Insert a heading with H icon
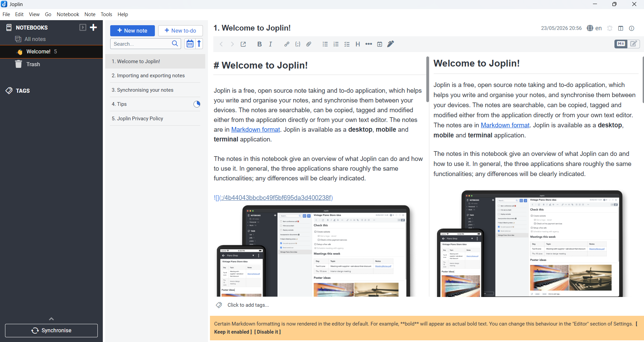This screenshot has height=342, width=644. pos(358,44)
